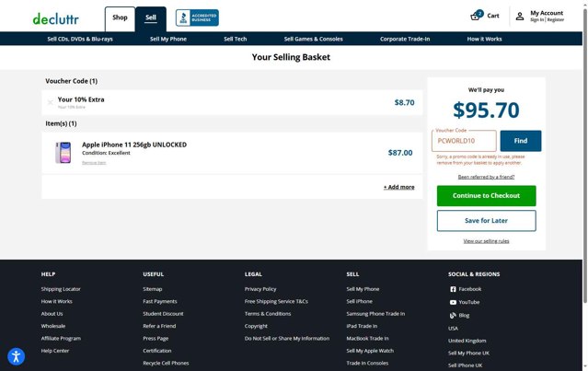Open Been referred by a friend link
Image resolution: width=588 pixels, height=371 pixels.
486,177
